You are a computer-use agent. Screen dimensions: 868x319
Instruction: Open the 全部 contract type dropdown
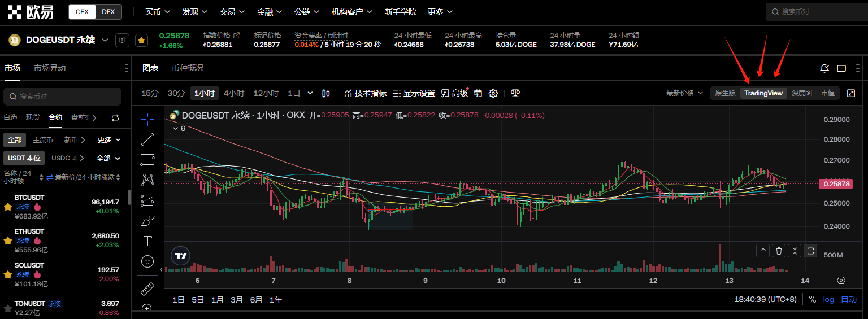pyautogui.click(x=108, y=158)
